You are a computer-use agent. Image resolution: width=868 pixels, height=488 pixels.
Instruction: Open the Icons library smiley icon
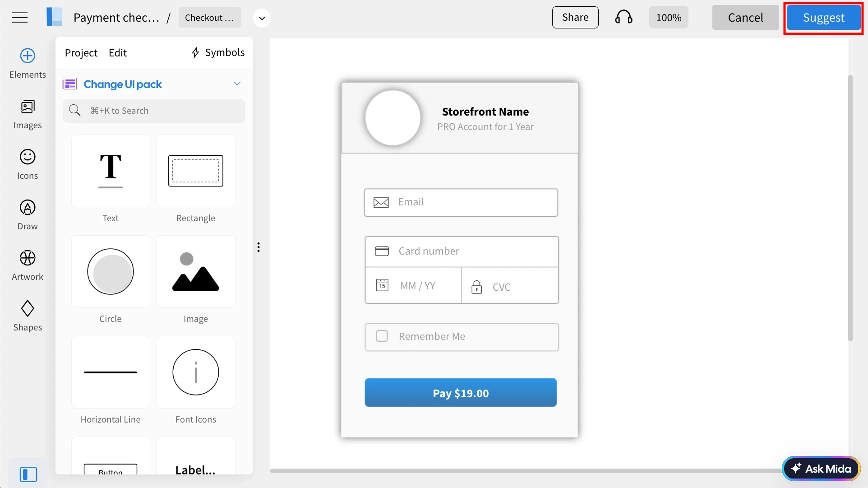tap(28, 157)
